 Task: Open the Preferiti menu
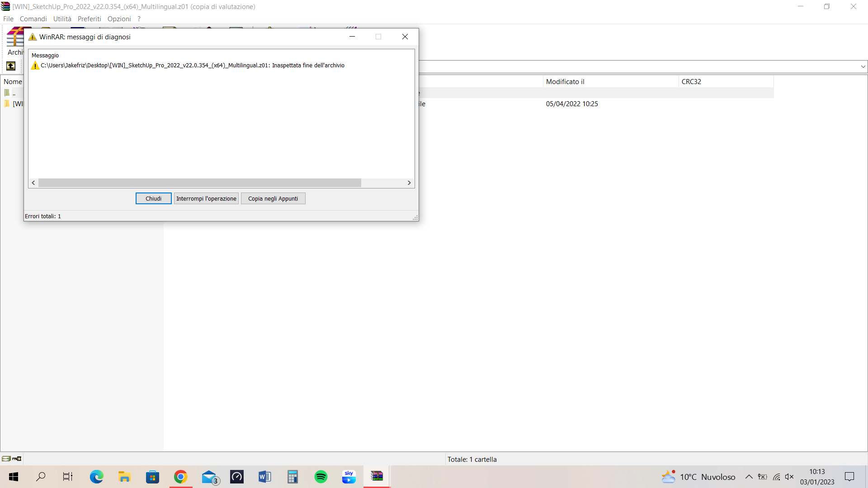pos(89,19)
